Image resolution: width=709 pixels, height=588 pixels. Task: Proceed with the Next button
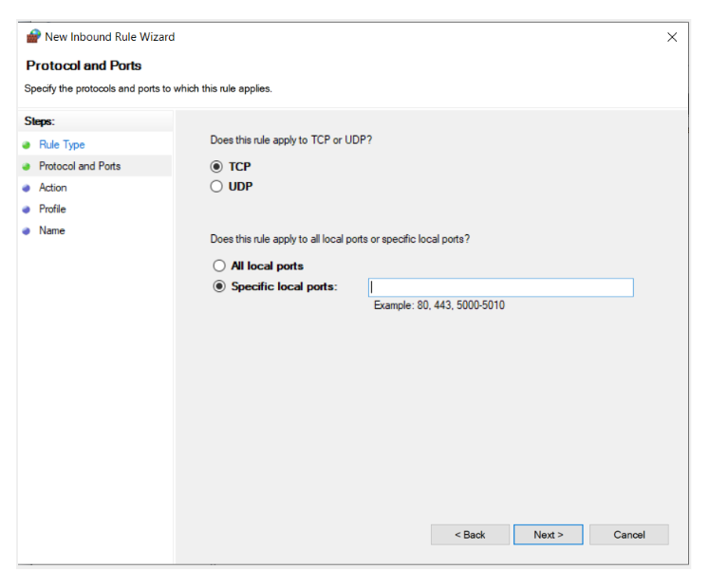[x=548, y=535]
